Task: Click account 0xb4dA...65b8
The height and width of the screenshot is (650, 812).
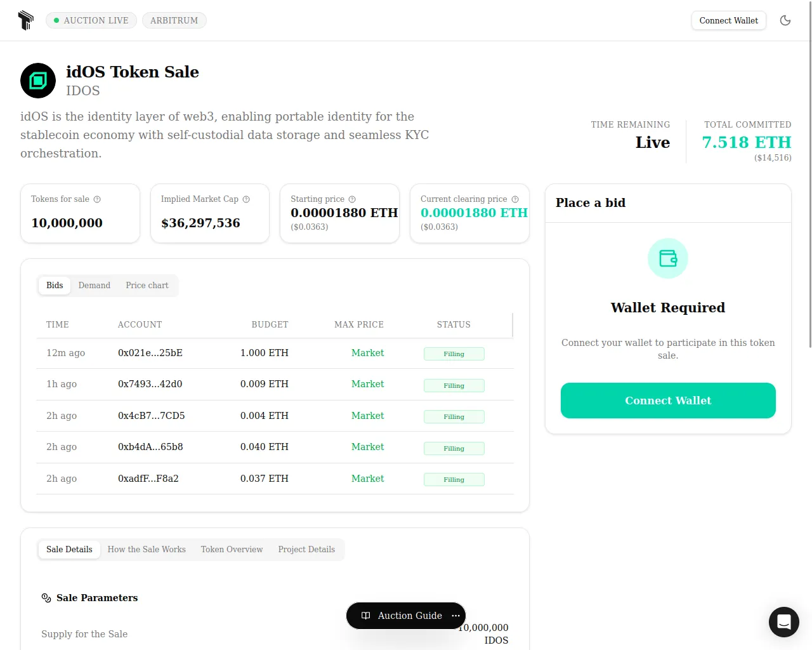Action: pos(150,447)
